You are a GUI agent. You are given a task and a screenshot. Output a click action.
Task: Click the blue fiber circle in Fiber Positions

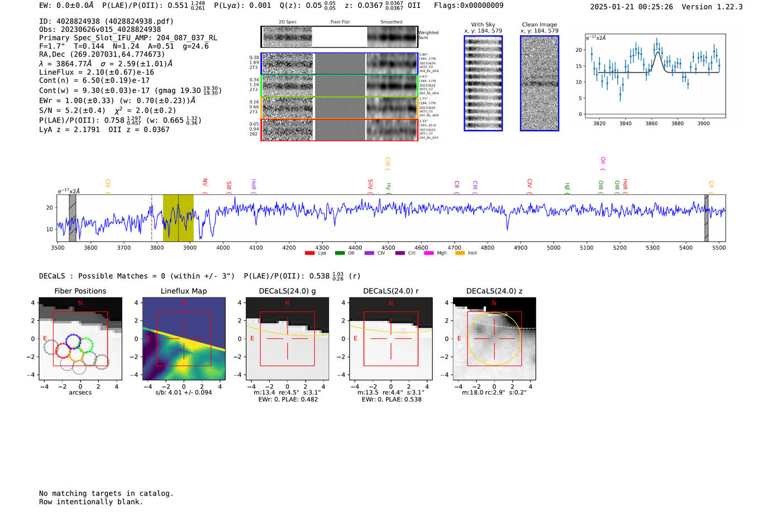(x=73, y=342)
